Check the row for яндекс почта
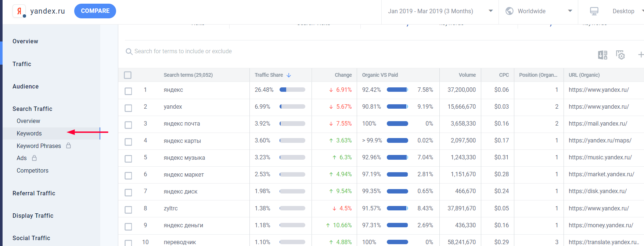Screen dimensions: 644x246 (x=128, y=125)
